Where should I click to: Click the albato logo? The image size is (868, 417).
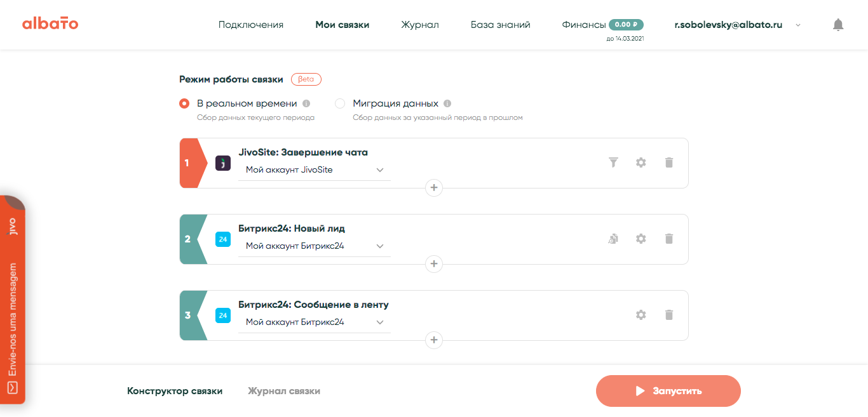click(x=50, y=24)
